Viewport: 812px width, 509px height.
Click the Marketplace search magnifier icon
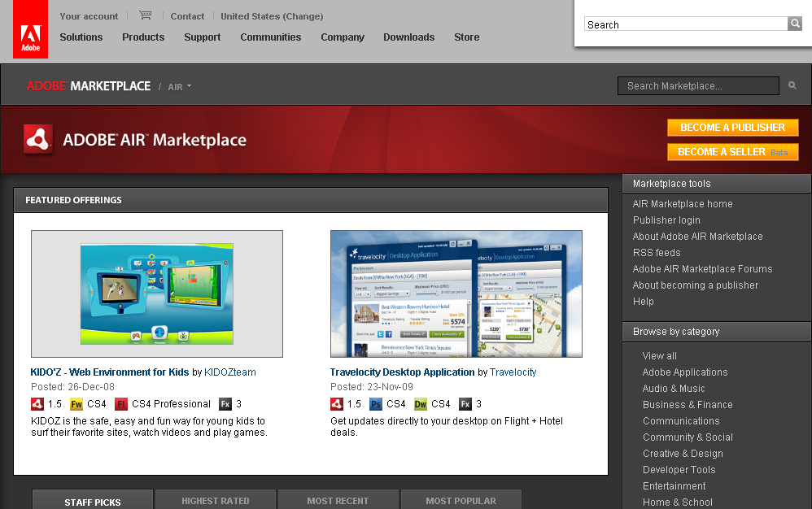[x=792, y=86]
